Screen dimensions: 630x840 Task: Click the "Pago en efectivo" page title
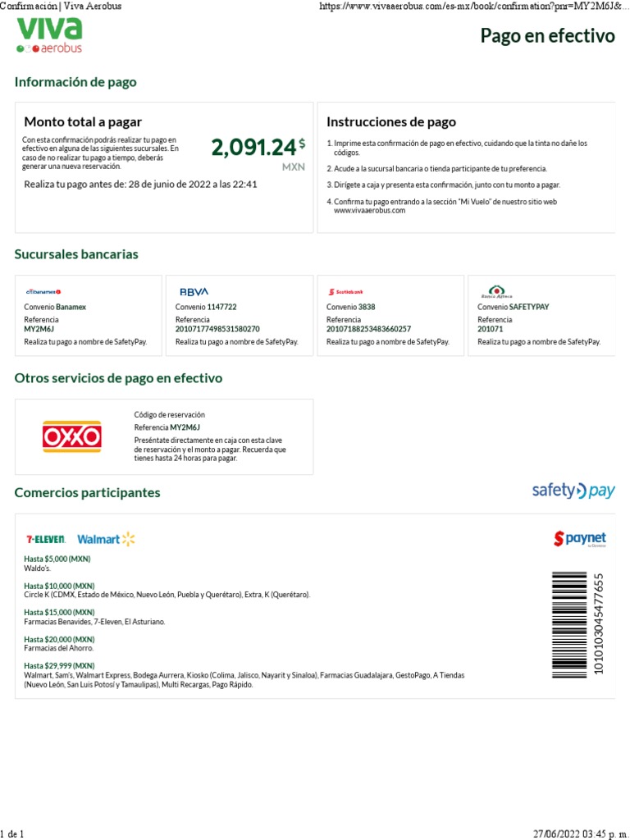tap(547, 36)
